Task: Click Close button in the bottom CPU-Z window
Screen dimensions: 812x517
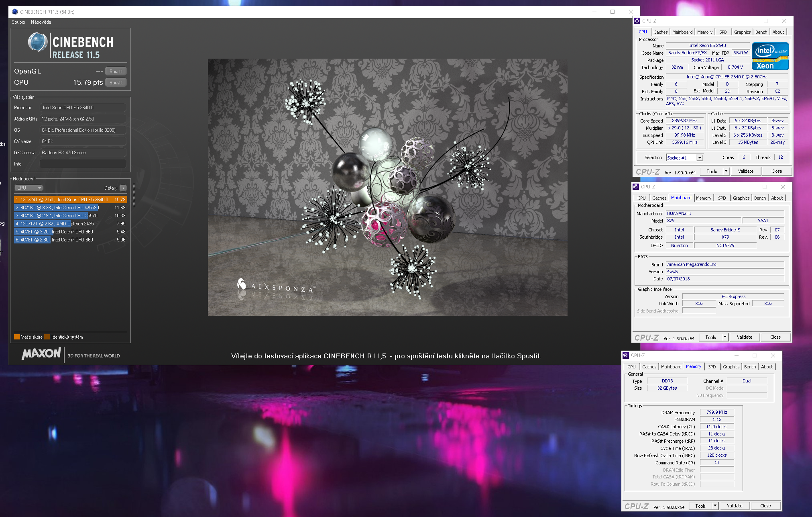Action: pyautogui.click(x=765, y=506)
